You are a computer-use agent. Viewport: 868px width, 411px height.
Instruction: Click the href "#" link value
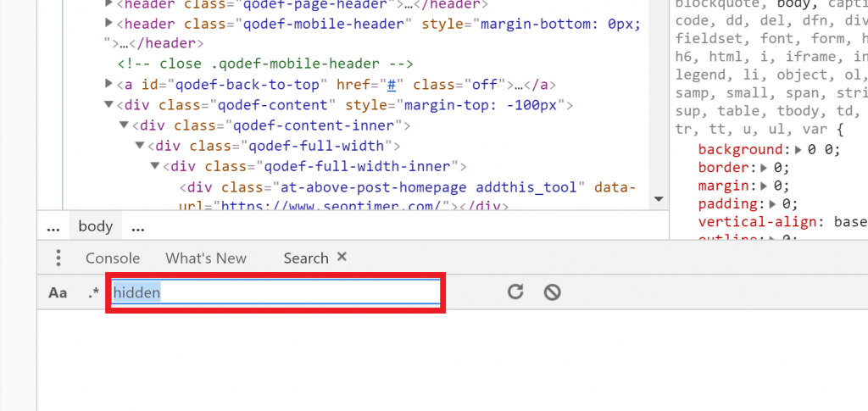[x=392, y=84]
